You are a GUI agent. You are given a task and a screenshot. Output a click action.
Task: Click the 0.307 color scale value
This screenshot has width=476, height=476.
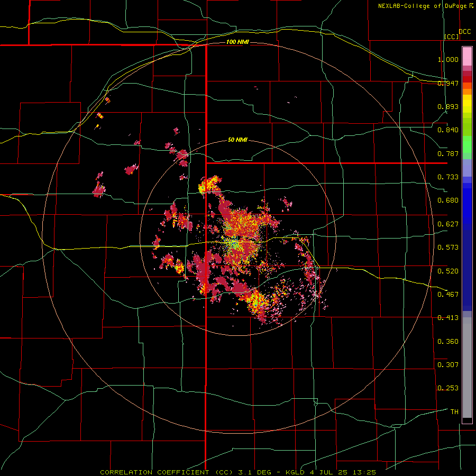tap(448, 365)
